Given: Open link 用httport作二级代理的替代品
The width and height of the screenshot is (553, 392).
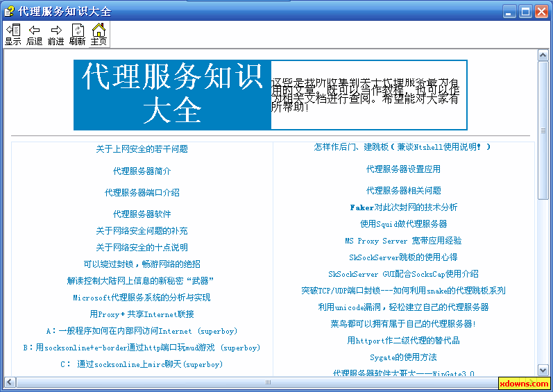Looking at the screenshot, I should pyautogui.click(x=403, y=341).
